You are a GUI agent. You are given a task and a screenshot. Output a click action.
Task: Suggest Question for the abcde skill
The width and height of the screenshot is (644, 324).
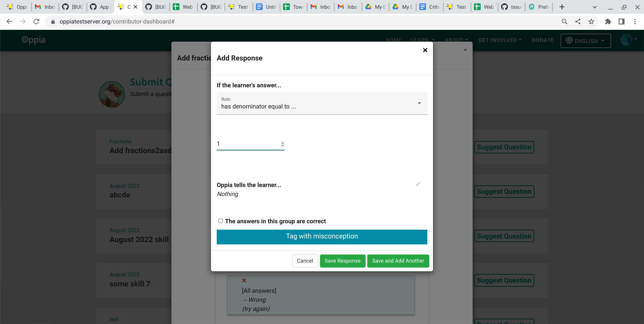(x=504, y=191)
